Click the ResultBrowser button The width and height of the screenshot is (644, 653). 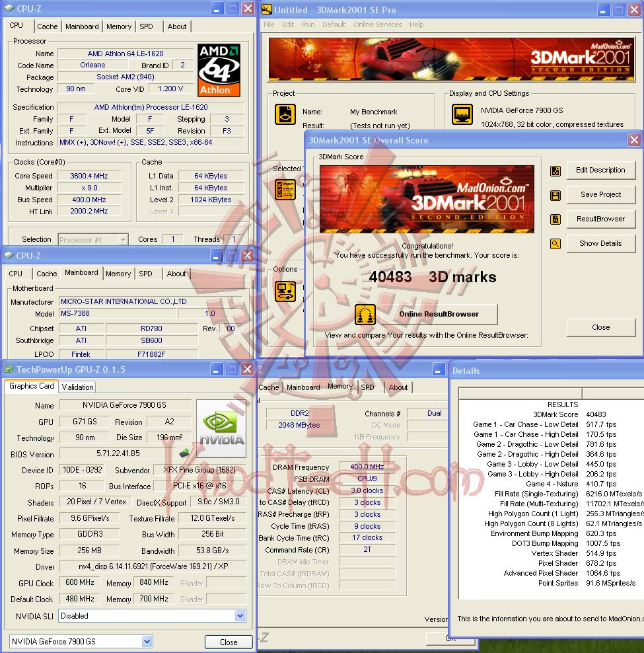pyautogui.click(x=600, y=219)
